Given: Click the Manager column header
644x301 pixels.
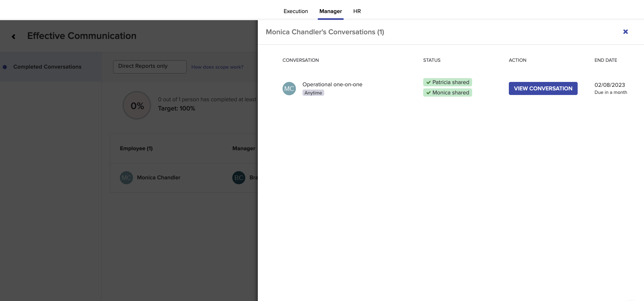Looking at the screenshot, I should pyautogui.click(x=244, y=148).
